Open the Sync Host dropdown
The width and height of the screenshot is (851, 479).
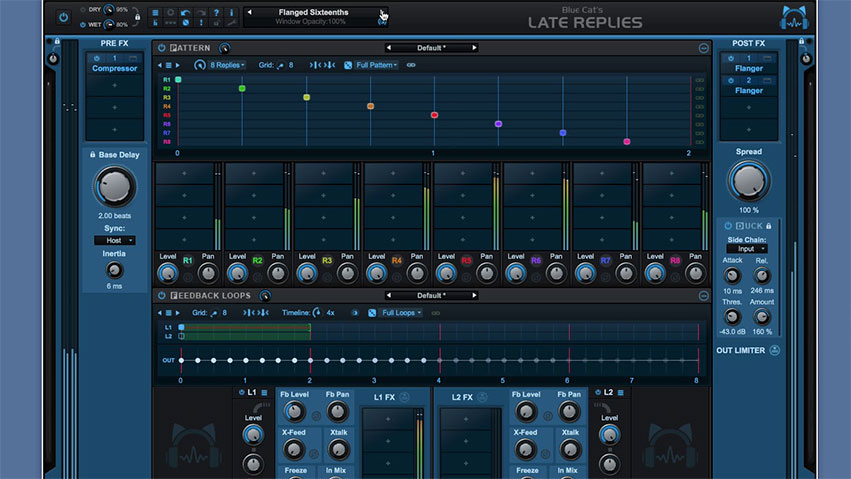click(114, 240)
